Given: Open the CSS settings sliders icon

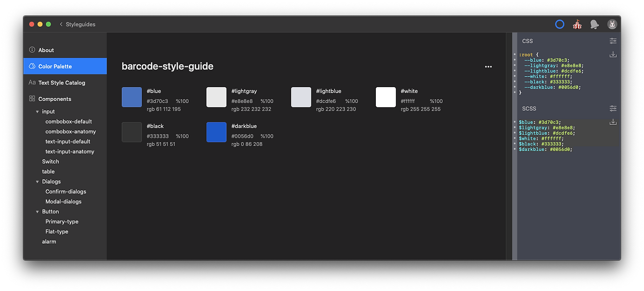Looking at the screenshot, I should (x=613, y=41).
